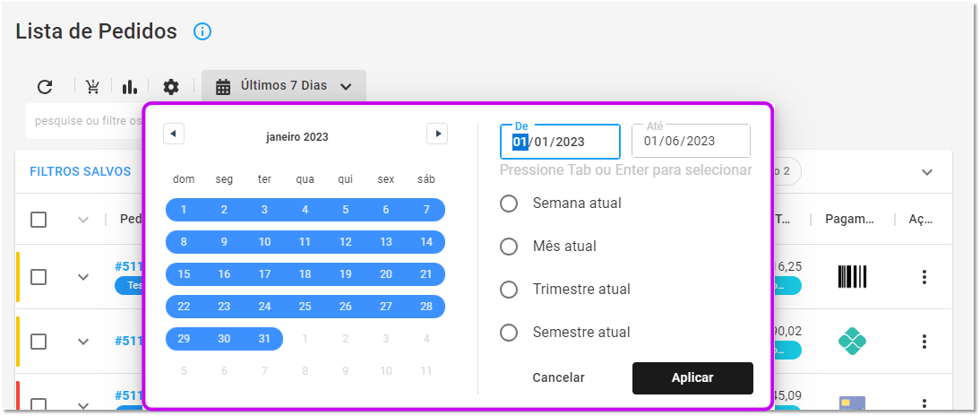980x416 pixels.
Task: Select the Mês atual radio option
Action: (x=509, y=247)
